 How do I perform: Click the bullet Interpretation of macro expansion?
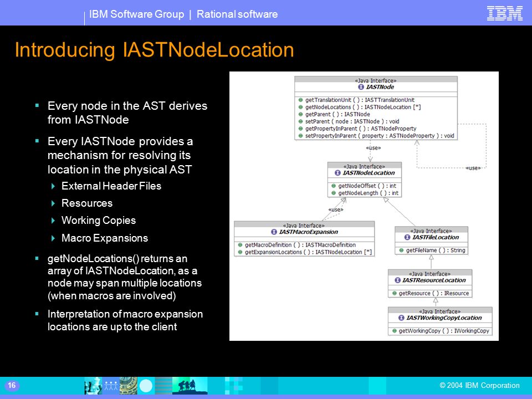125,320
